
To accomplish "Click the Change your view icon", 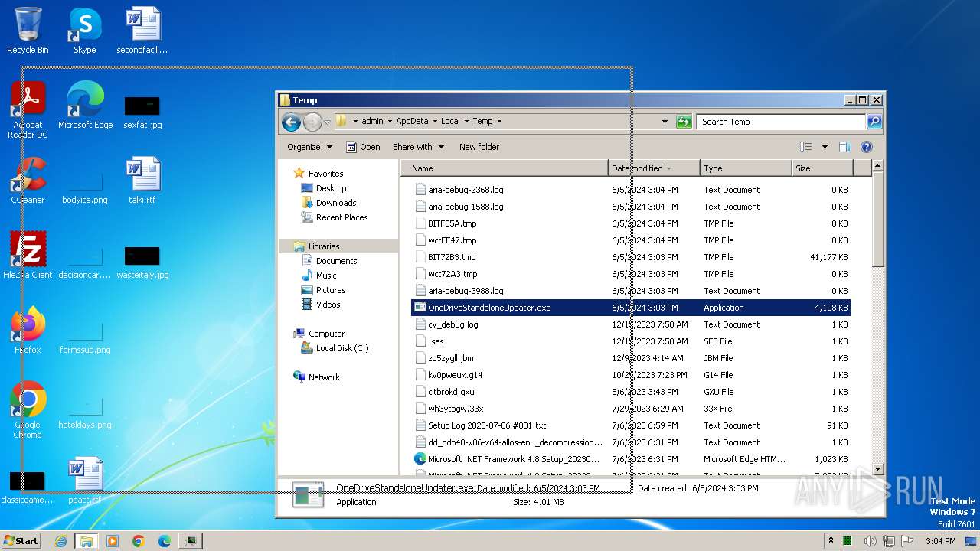I will pos(806,147).
